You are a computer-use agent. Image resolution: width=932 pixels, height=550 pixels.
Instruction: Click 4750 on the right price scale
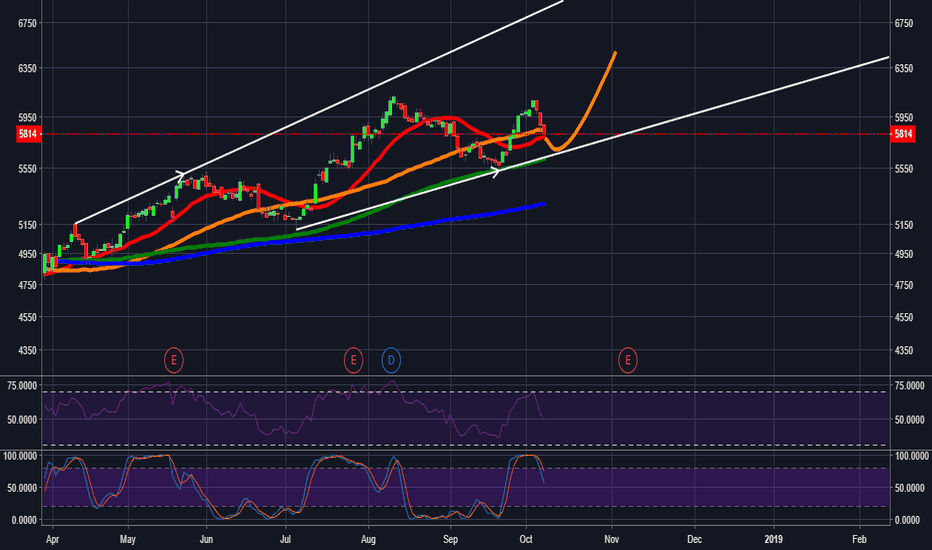903,285
